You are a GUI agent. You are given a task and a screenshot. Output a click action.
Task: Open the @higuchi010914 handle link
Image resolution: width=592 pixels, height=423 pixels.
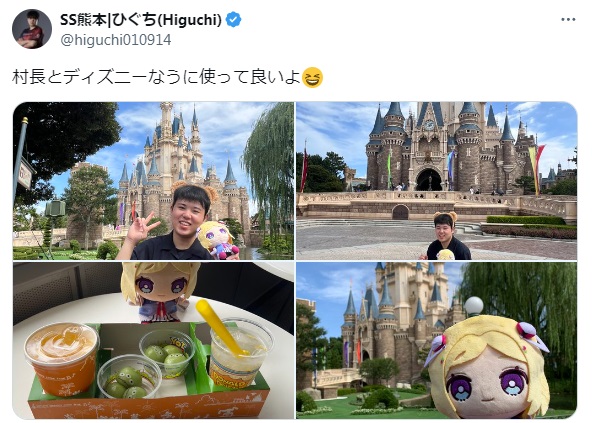pos(116,40)
